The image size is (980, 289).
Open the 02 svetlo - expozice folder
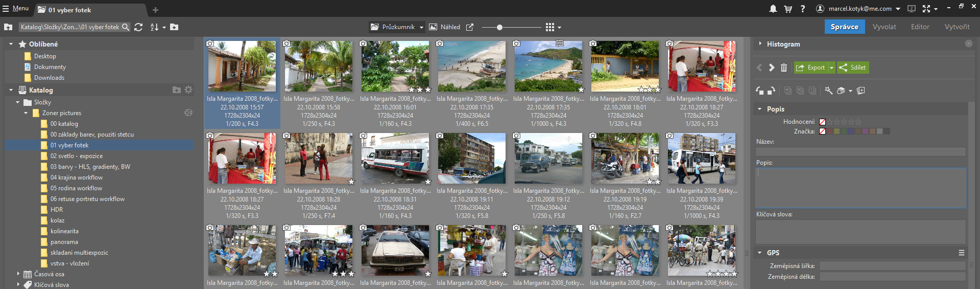[x=76, y=156]
